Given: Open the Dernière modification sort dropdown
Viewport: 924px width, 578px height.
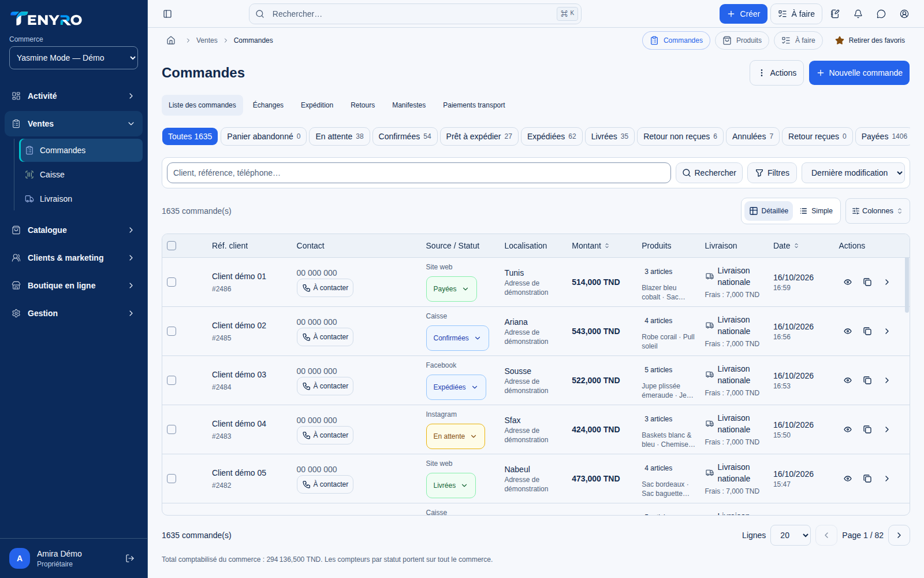Looking at the screenshot, I should 853,173.
